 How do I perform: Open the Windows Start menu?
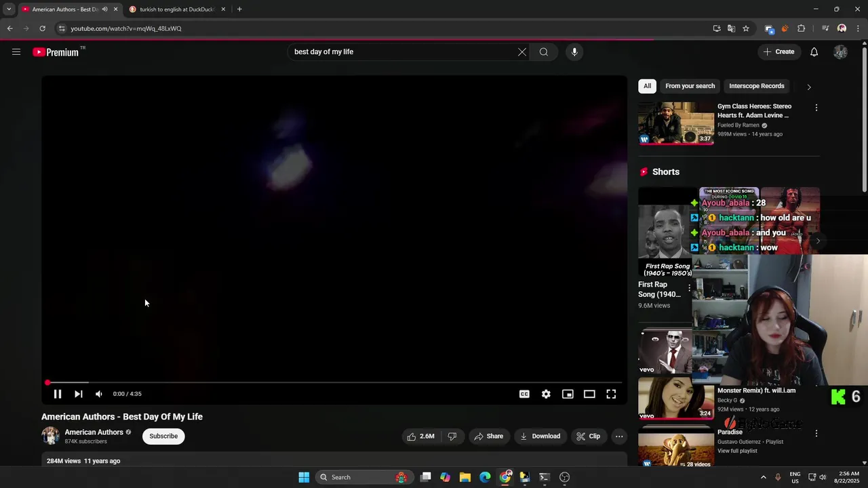point(304,477)
